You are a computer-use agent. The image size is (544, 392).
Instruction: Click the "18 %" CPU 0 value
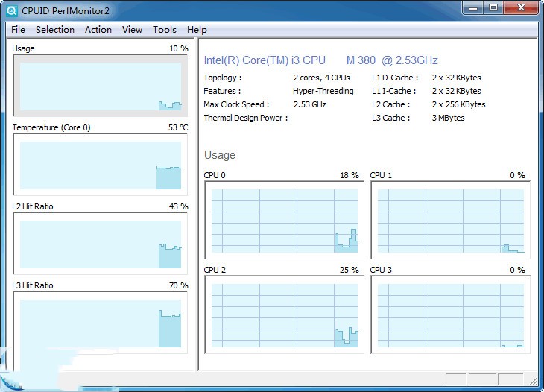tap(350, 176)
